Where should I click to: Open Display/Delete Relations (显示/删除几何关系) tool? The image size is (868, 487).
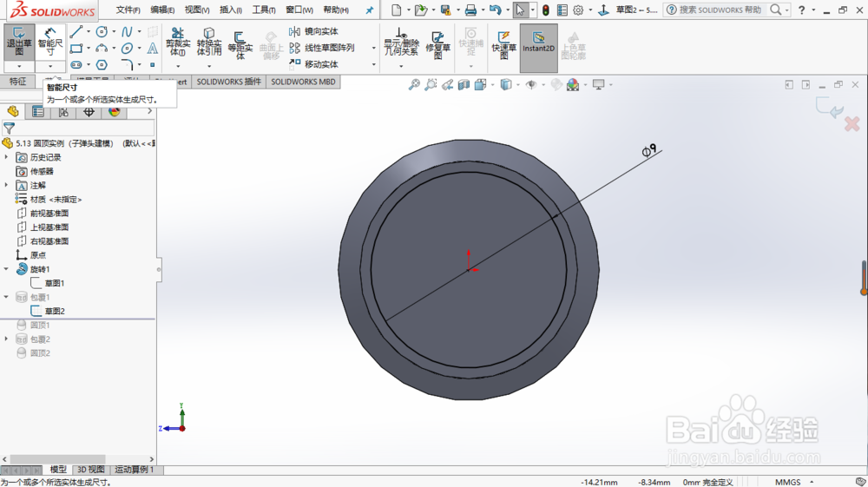tap(401, 43)
